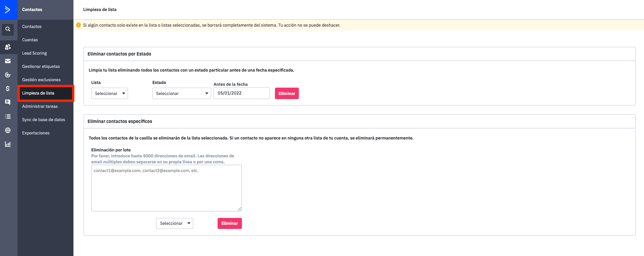Screen dimensions: 644x256
Task: Open search using the magnifier icon
Action: coord(8,30)
